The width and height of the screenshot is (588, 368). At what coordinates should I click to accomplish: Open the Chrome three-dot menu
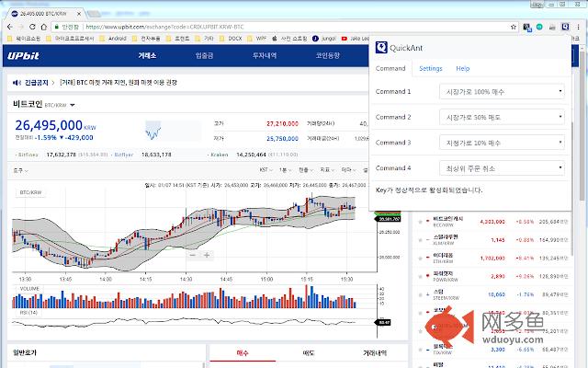tap(579, 27)
